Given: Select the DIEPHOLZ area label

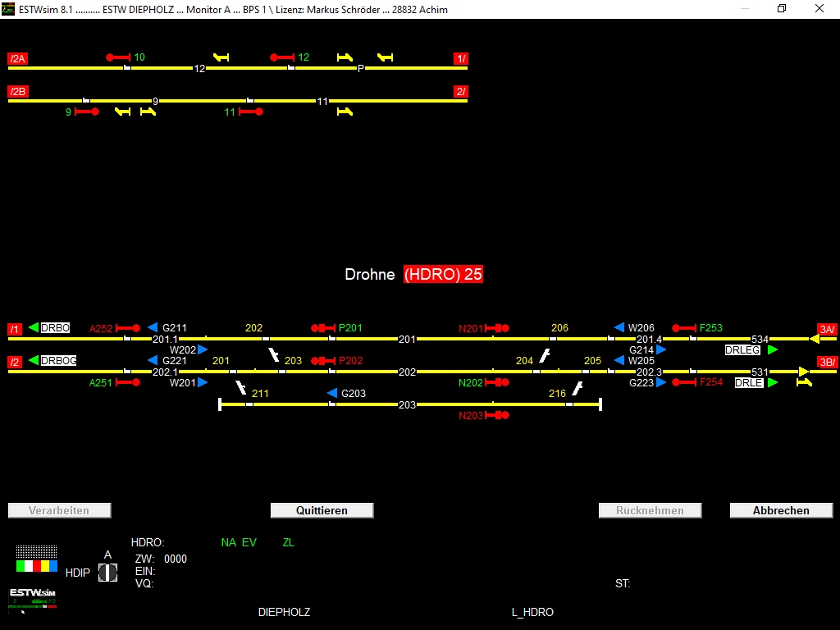Looking at the screenshot, I should 284,612.
